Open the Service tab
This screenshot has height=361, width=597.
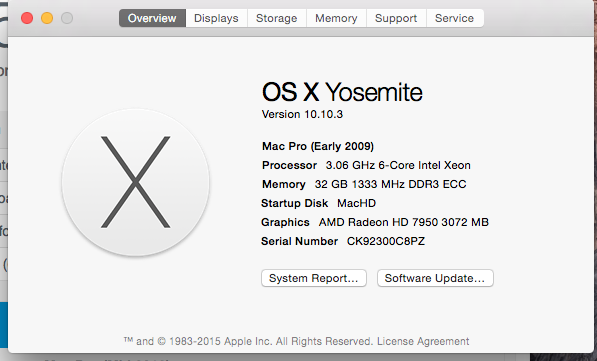[x=455, y=18]
